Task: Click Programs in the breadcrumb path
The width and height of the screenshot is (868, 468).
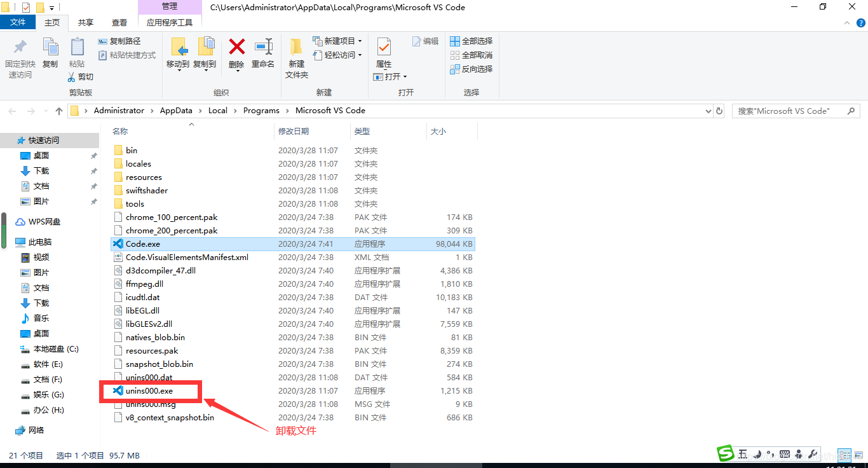Action: pyautogui.click(x=261, y=111)
